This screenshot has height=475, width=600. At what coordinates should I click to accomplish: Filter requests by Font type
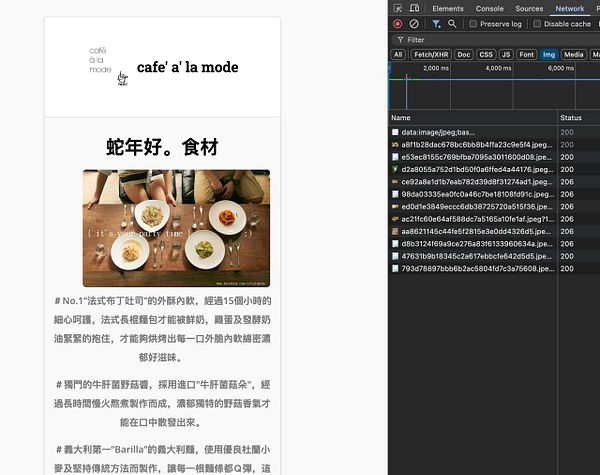click(526, 54)
